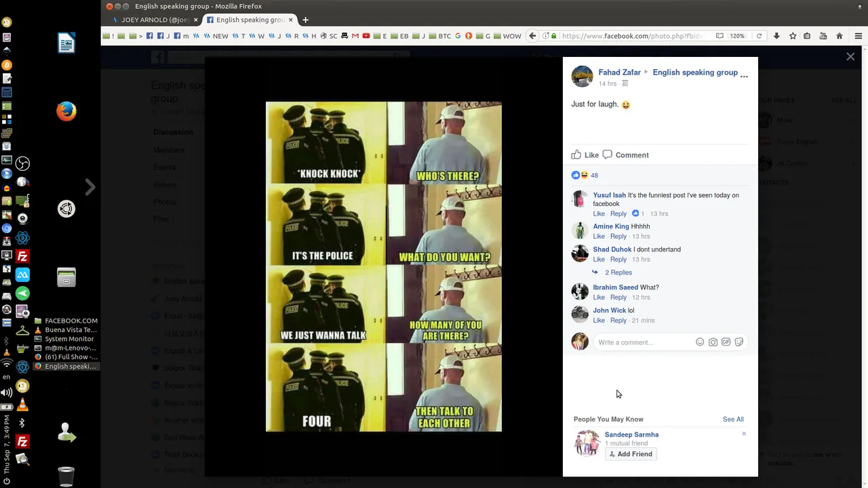The width and height of the screenshot is (868, 488).
Task: Open Firefox downloads arrow
Action: [776, 36]
